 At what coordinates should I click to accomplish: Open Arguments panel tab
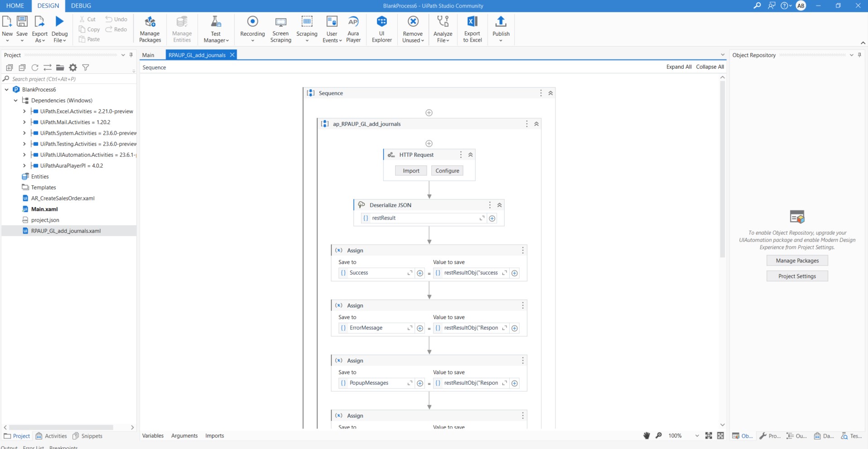(184, 436)
